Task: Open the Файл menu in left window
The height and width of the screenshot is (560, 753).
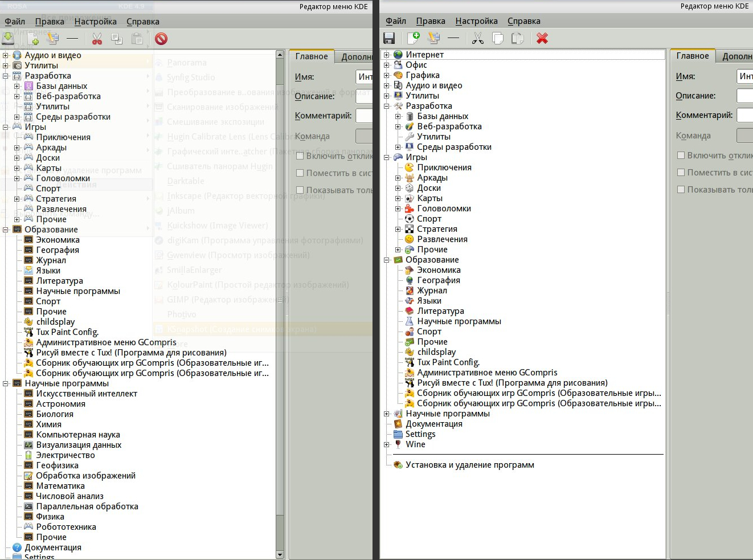Action: point(15,22)
